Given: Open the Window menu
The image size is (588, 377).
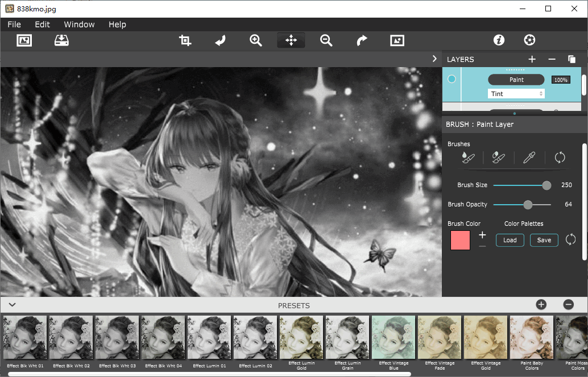Looking at the screenshot, I should pyautogui.click(x=79, y=24).
